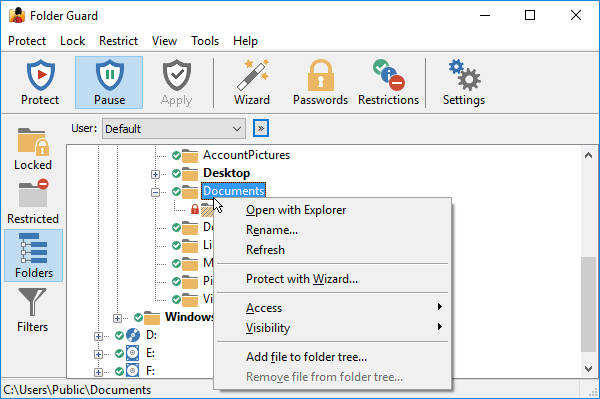Open the Restrictions toolbar icon
600x399 pixels.
click(x=388, y=82)
